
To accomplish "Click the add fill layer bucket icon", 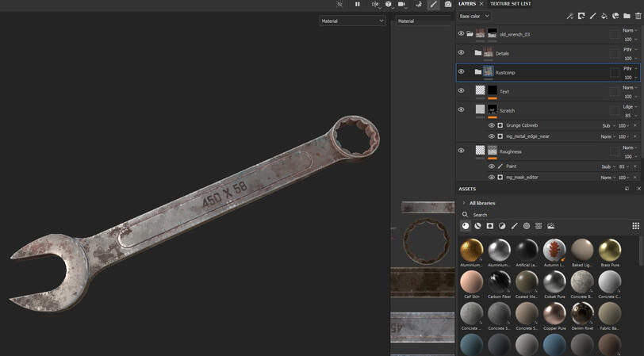I will [x=604, y=16].
